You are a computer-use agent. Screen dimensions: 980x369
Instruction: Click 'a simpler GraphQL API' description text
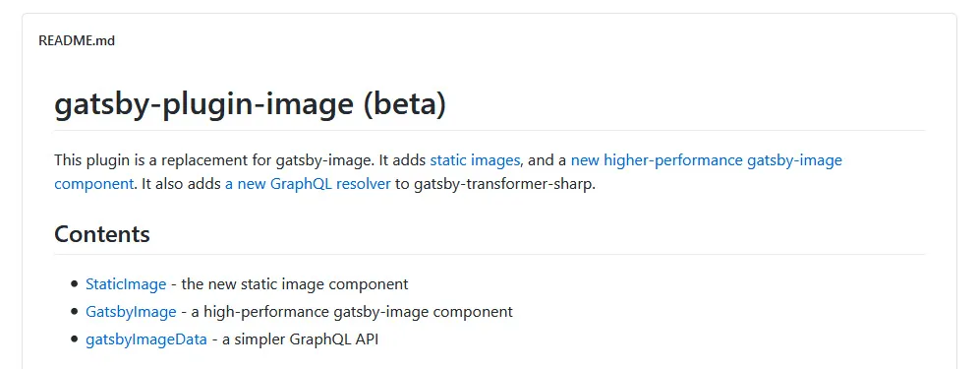coord(300,339)
